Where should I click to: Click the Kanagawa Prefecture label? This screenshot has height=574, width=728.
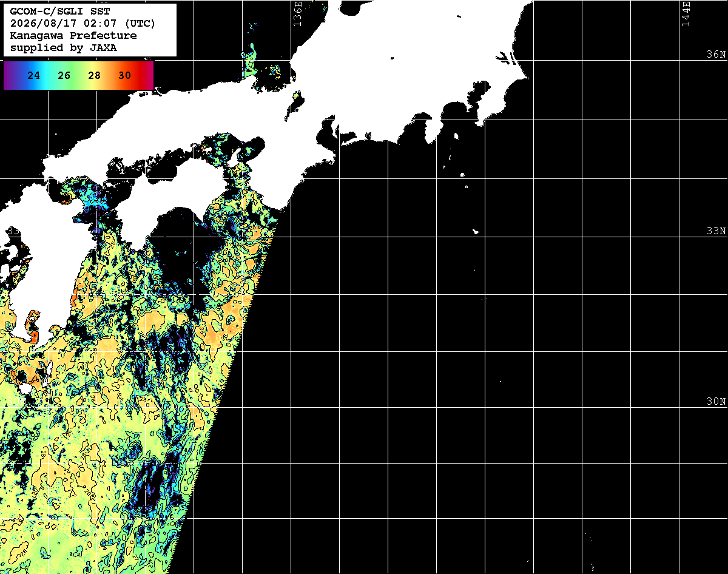(x=73, y=36)
